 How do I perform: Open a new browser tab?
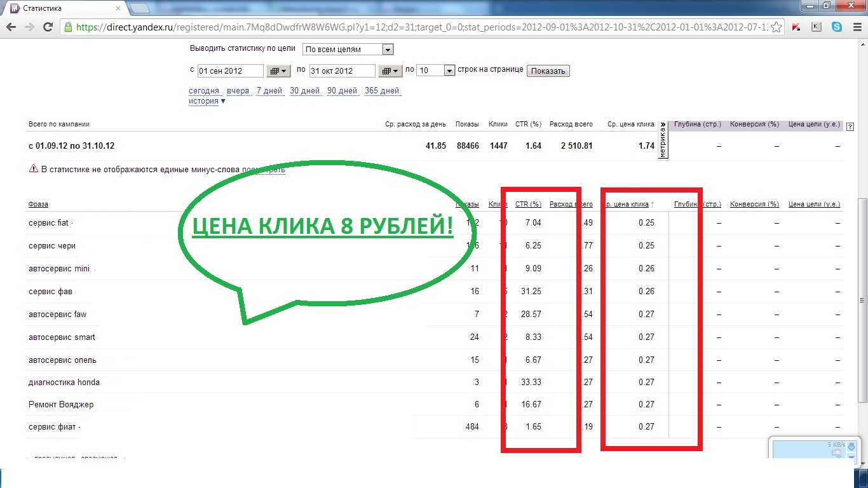click(140, 8)
